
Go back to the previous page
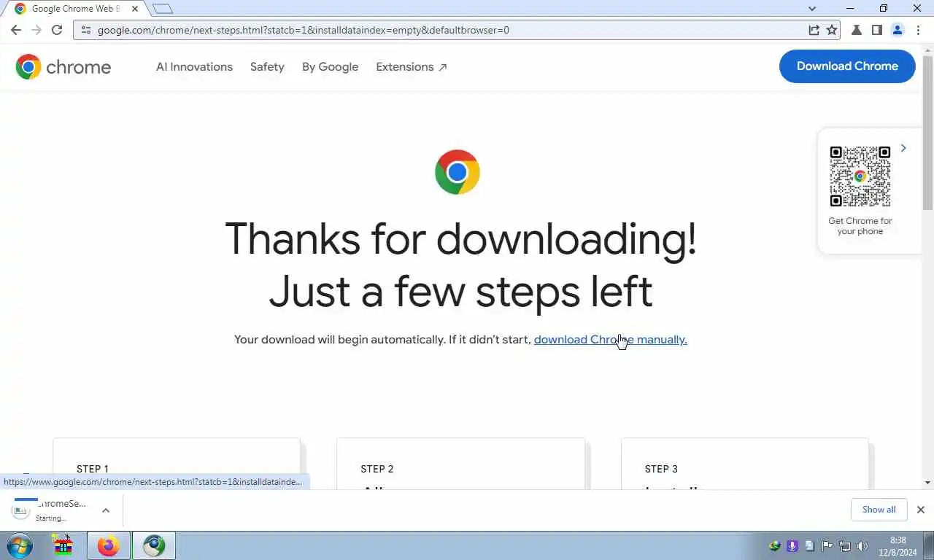coord(16,30)
